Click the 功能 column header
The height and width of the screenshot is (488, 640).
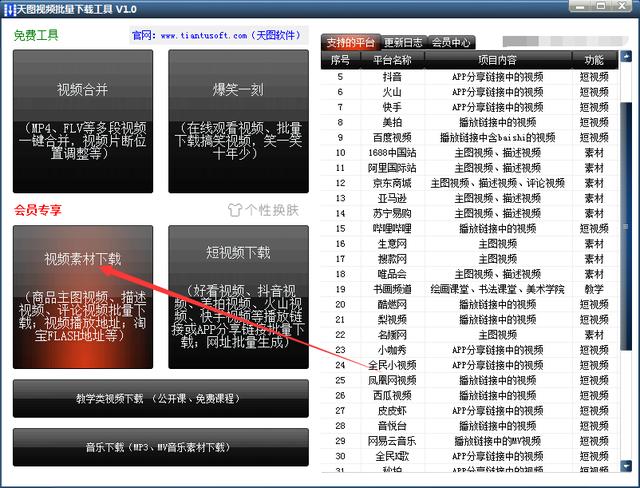point(594,60)
